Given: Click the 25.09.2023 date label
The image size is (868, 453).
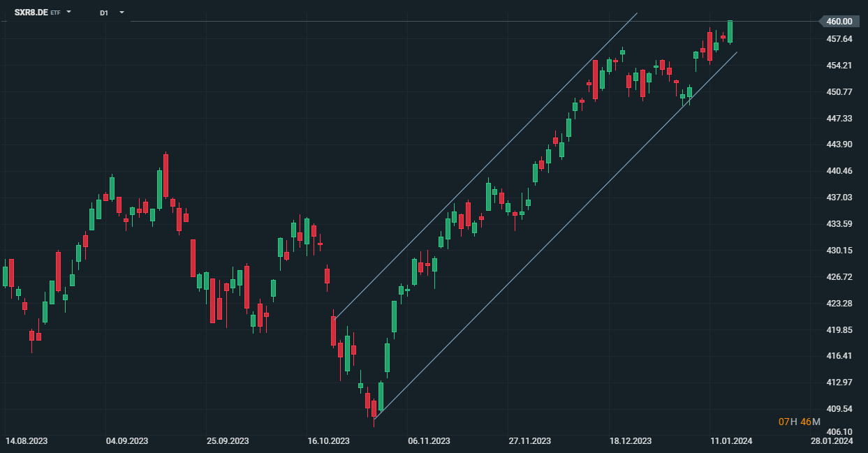Looking at the screenshot, I should click(x=228, y=441).
